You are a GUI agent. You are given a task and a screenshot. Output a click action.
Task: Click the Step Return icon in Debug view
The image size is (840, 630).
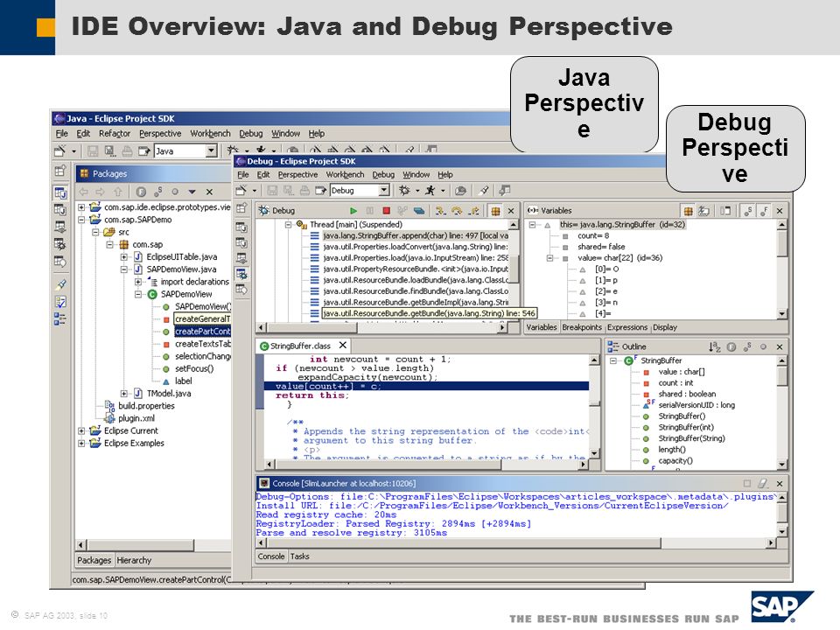coord(474,211)
